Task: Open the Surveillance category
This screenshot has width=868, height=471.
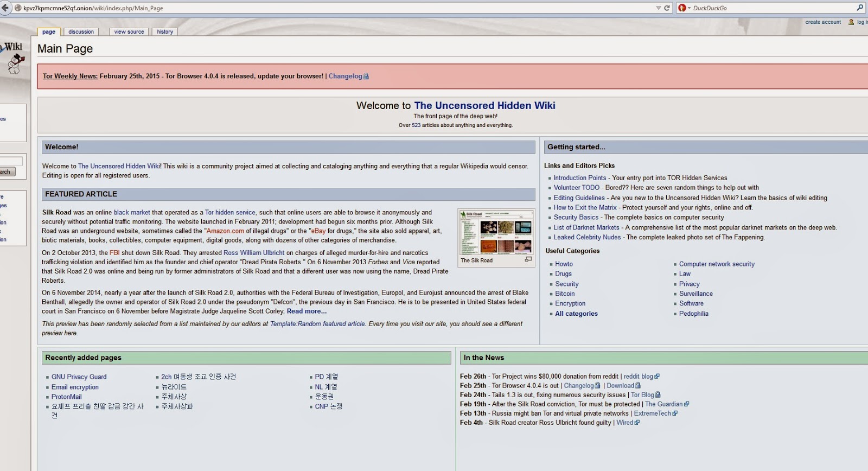Action: 696,294
